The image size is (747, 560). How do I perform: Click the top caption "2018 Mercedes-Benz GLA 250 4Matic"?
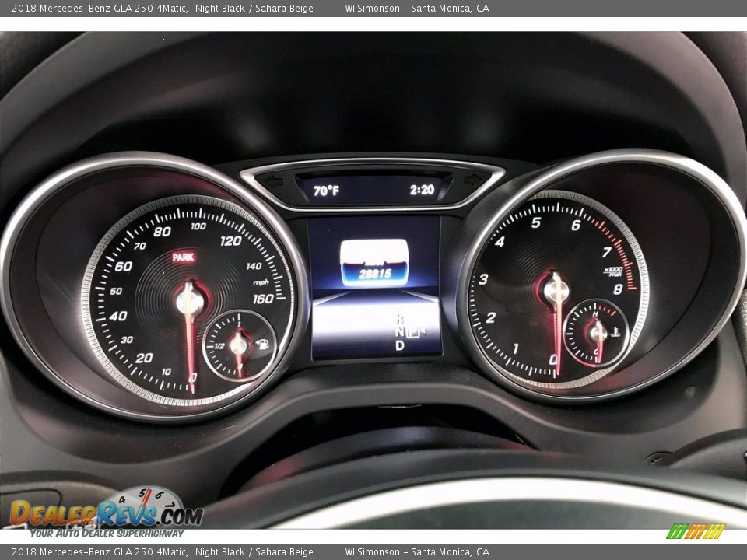[x=99, y=8]
